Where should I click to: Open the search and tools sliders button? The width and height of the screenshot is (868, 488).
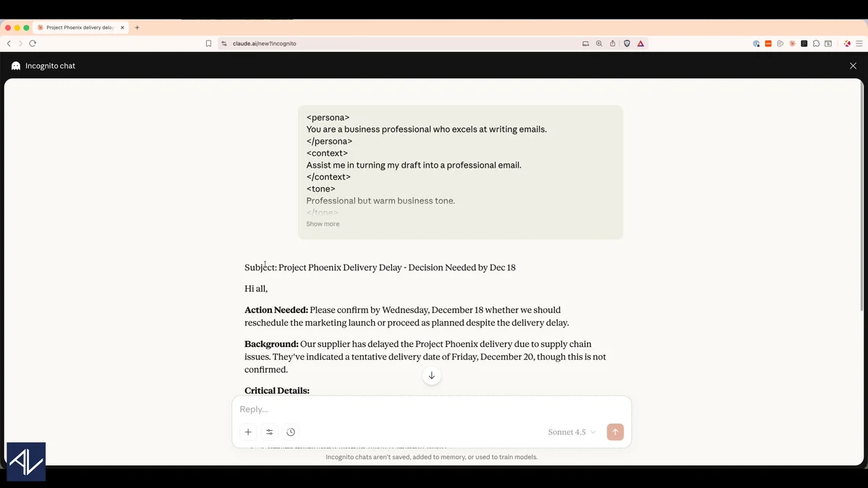269,432
